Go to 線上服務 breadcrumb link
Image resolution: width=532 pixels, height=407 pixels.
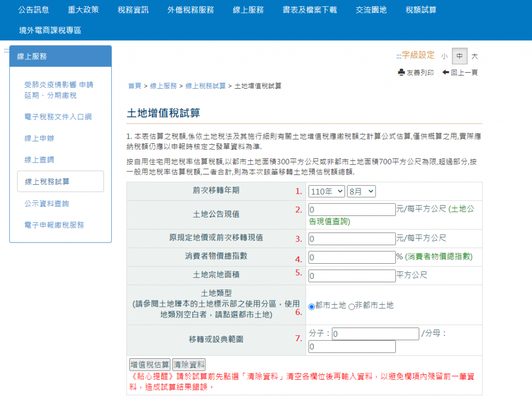(163, 86)
